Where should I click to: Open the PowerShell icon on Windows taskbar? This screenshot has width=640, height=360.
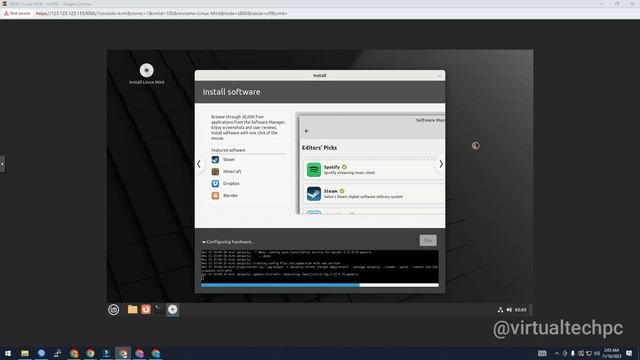[107, 353]
